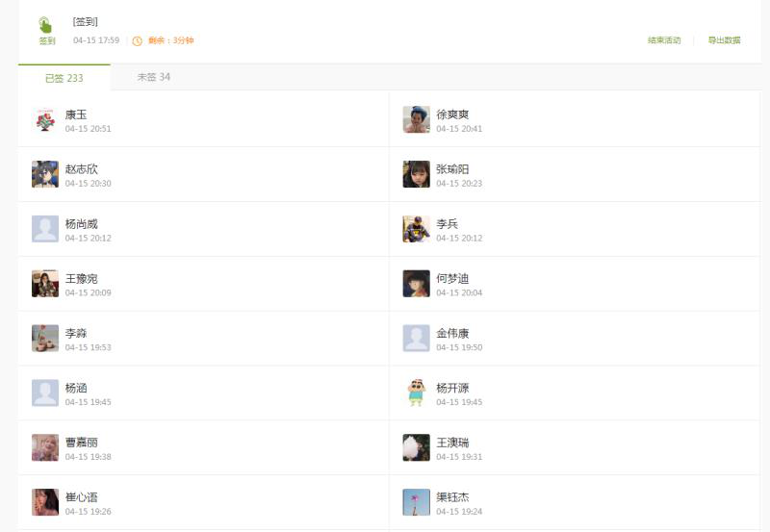Click the 导出数据 link
This screenshot has width=770, height=532.
724,40
